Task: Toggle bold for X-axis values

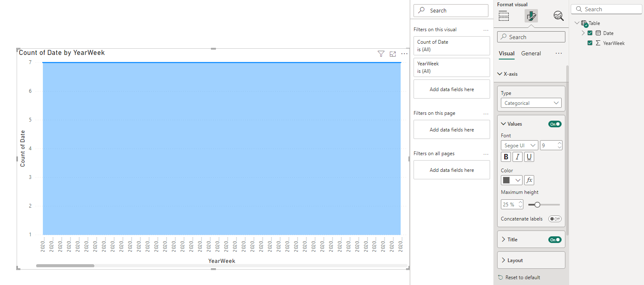Action: (506, 157)
